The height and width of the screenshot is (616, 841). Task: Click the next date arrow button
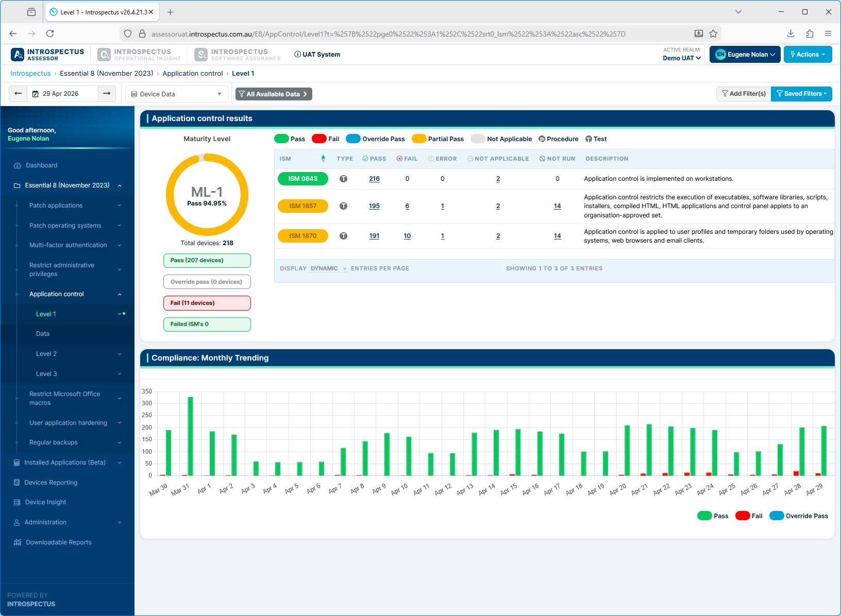pyautogui.click(x=107, y=94)
